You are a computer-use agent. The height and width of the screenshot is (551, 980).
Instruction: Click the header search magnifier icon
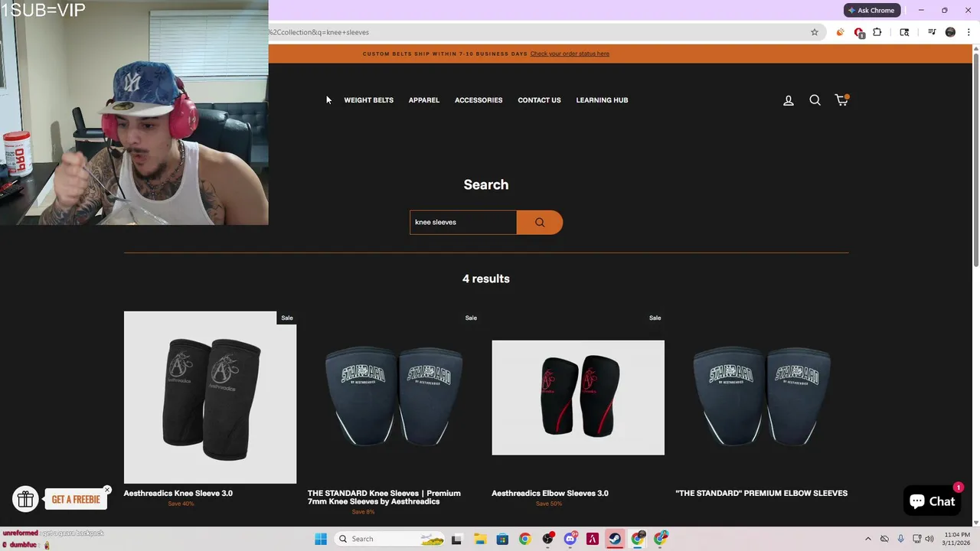tap(815, 100)
